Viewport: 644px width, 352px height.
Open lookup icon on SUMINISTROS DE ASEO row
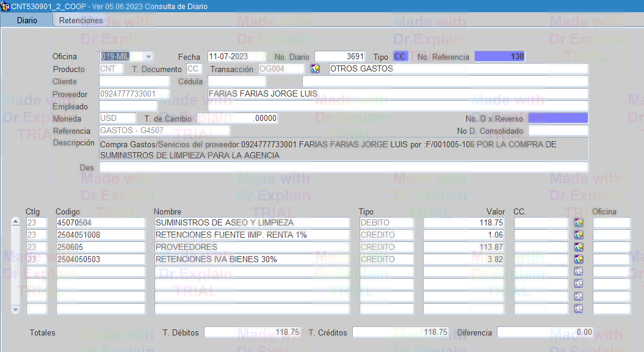pyautogui.click(x=579, y=222)
